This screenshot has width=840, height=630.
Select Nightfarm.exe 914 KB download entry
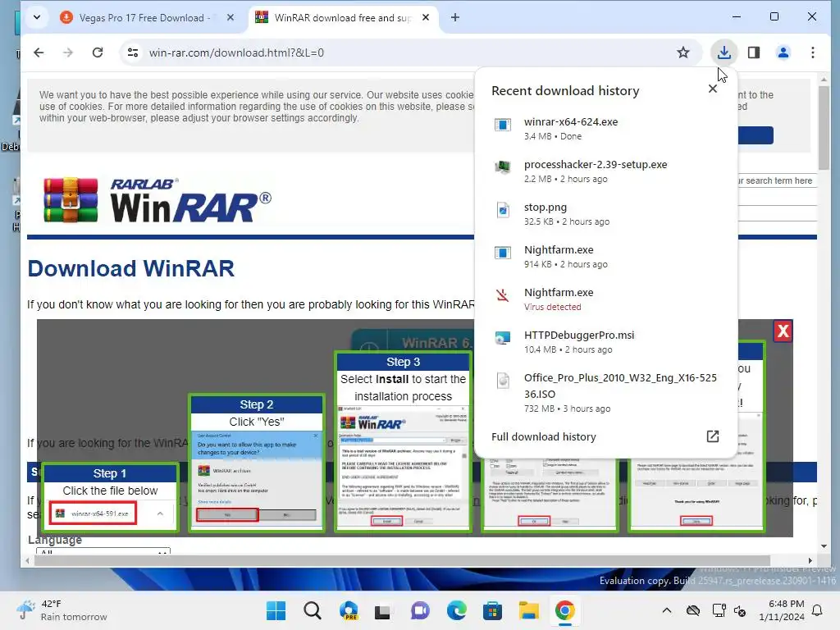pyautogui.click(x=605, y=257)
